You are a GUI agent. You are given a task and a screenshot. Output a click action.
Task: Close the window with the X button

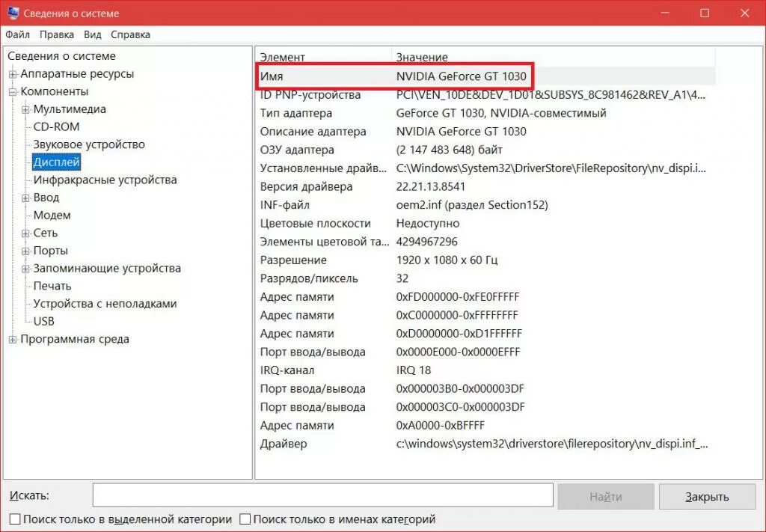[744, 13]
